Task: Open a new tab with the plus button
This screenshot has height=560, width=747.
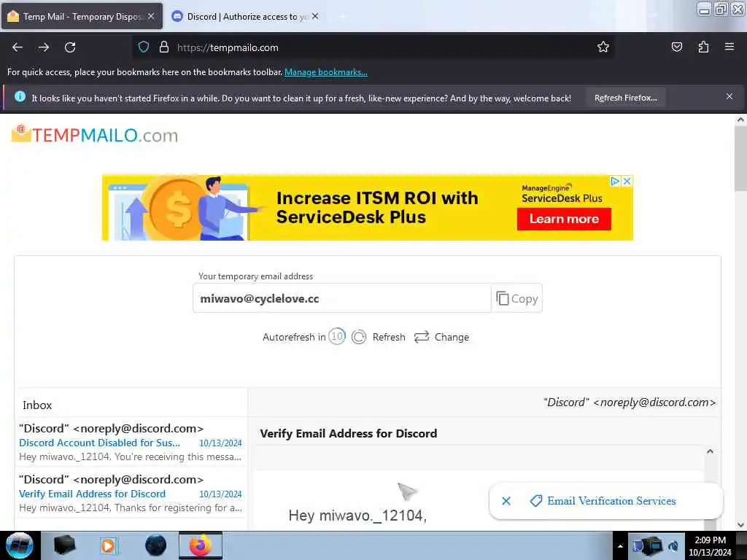Action: pyautogui.click(x=342, y=16)
